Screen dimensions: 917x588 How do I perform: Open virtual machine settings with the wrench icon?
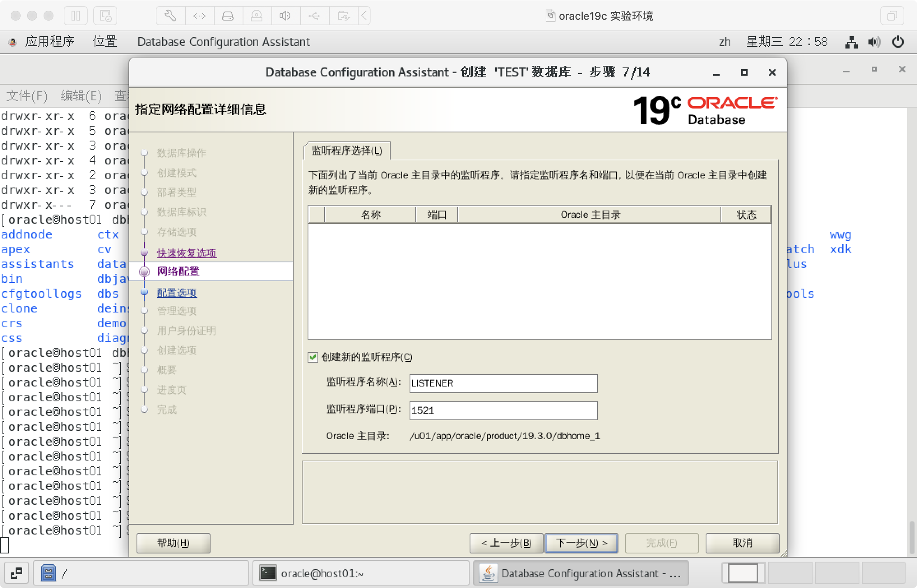click(x=170, y=16)
